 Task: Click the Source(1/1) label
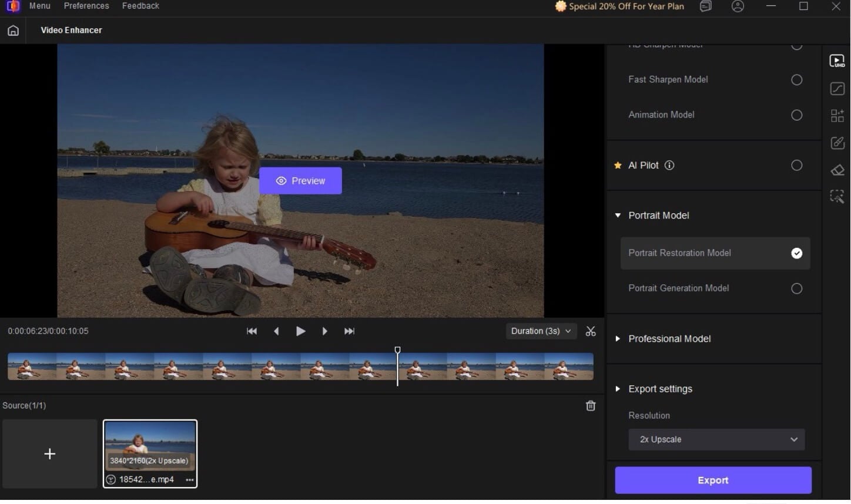click(x=24, y=406)
